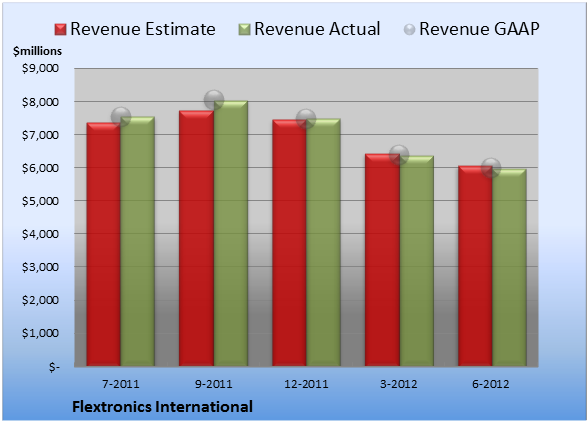Select the red estimate bar for 6-2012
The height and width of the screenshot is (422, 588).
476,266
